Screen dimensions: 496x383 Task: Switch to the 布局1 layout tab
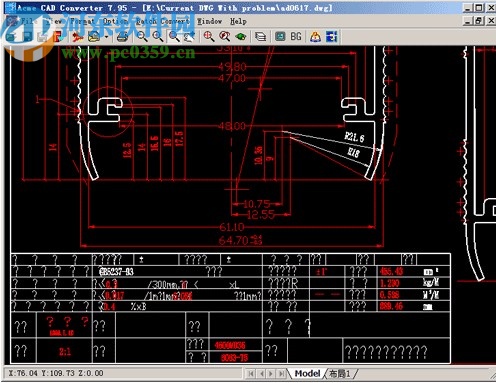pyautogui.click(x=340, y=374)
